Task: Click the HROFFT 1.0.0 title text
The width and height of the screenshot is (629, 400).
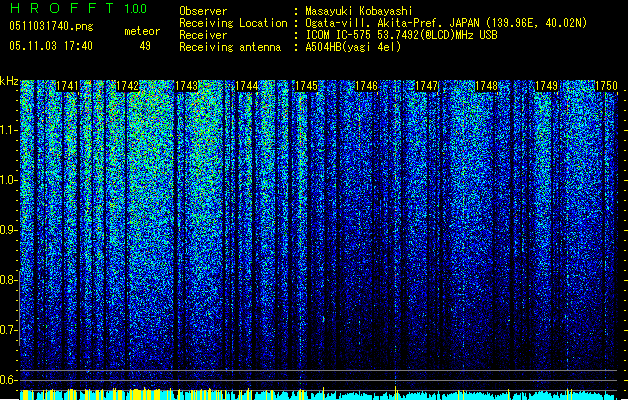Action: coord(78,8)
